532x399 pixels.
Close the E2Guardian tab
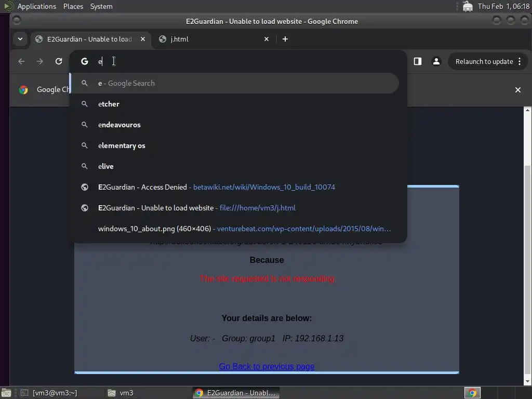[143, 39]
